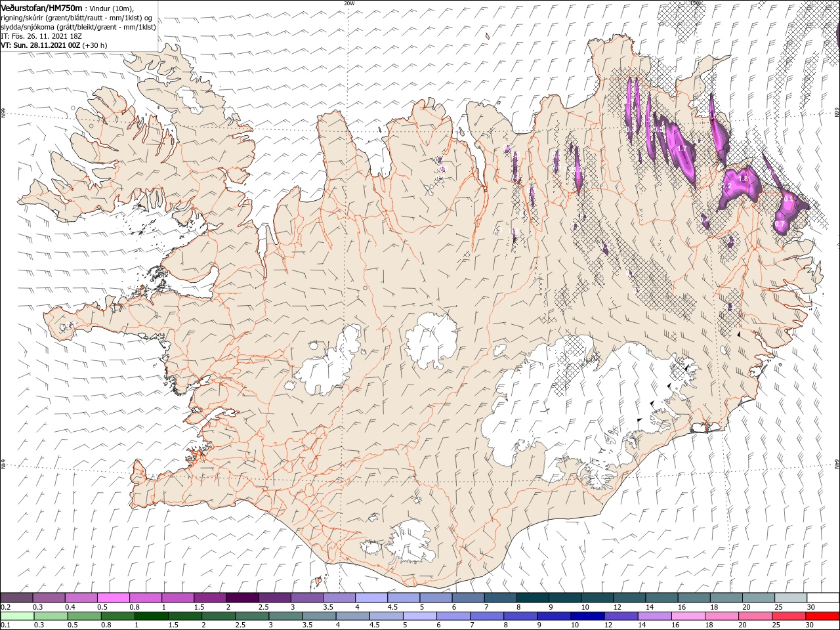
Task: Click the 14 swatch on the upper snow scale
Action: (x=662, y=598)
